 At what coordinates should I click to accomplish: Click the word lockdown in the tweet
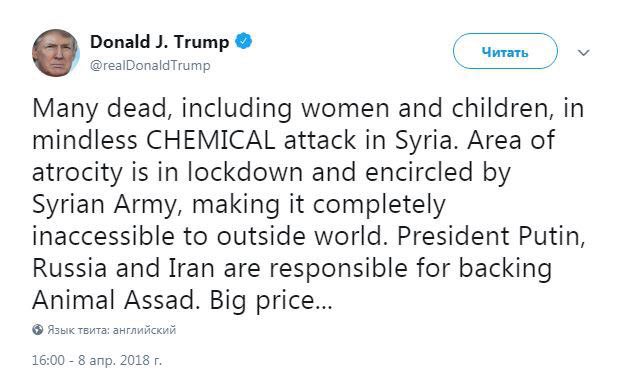pos(245,172)
